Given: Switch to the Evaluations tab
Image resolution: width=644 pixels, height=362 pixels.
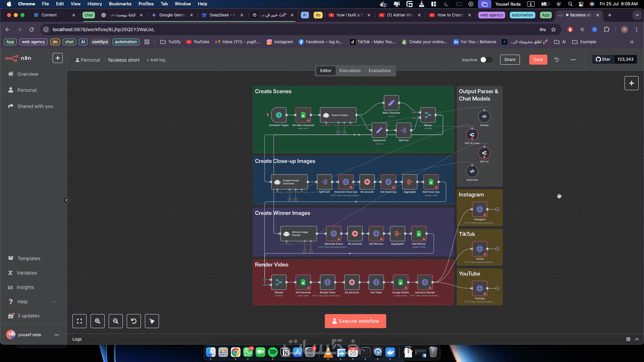Looking at the screenshot, I should [x=379, y=71].
